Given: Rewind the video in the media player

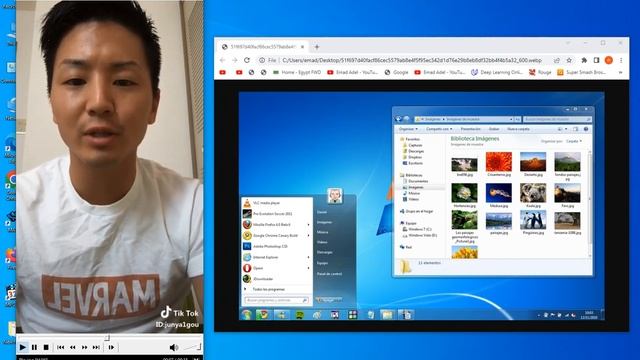Looking at the screenshot, I should (72, 347).
